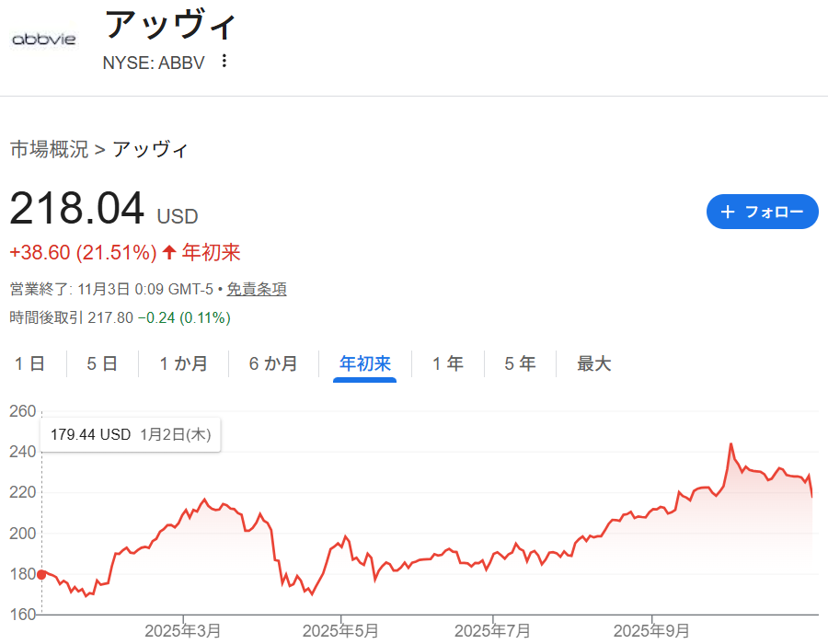Open the 免責条項 disclaimer link

pyautogui.click(x=257, y=289)
